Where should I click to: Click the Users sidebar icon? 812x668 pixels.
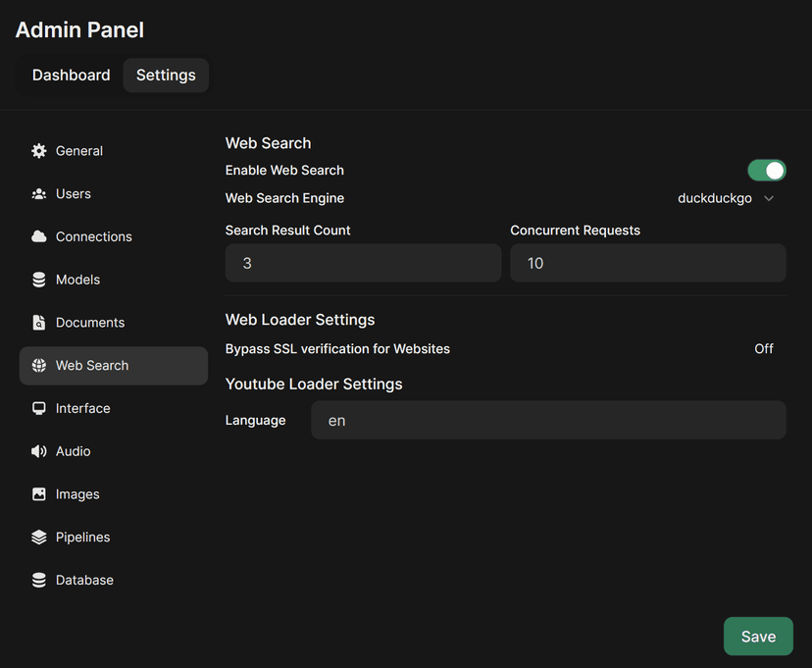pos(38,193)
